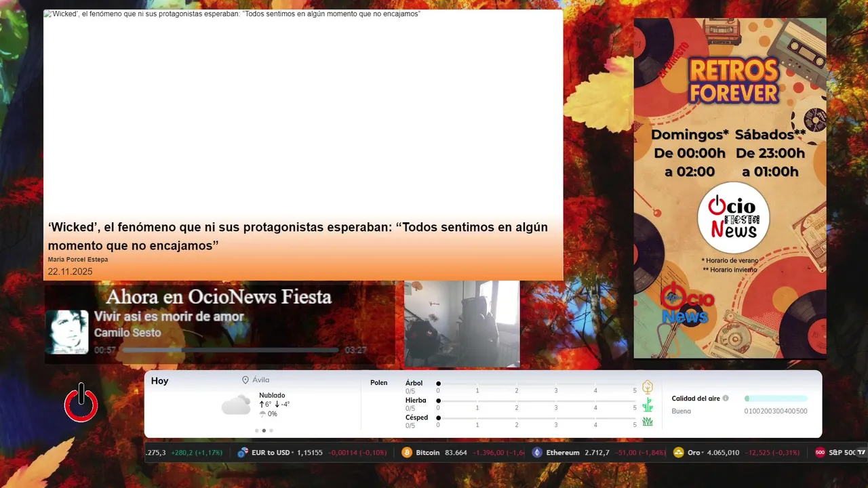Screen dimensions: 868x488
Task: Click the elapsed time '00:57'
Action: point(105,350)
